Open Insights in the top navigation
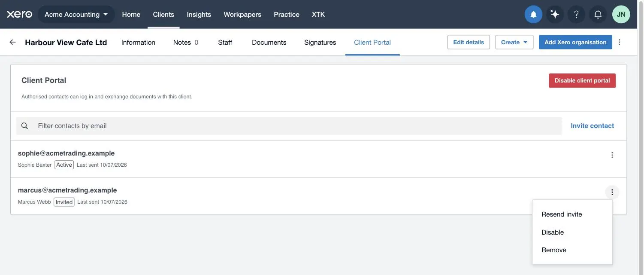The width and height of the screenshot is (644, 275). pyautogui.click(x=199, y=14)
